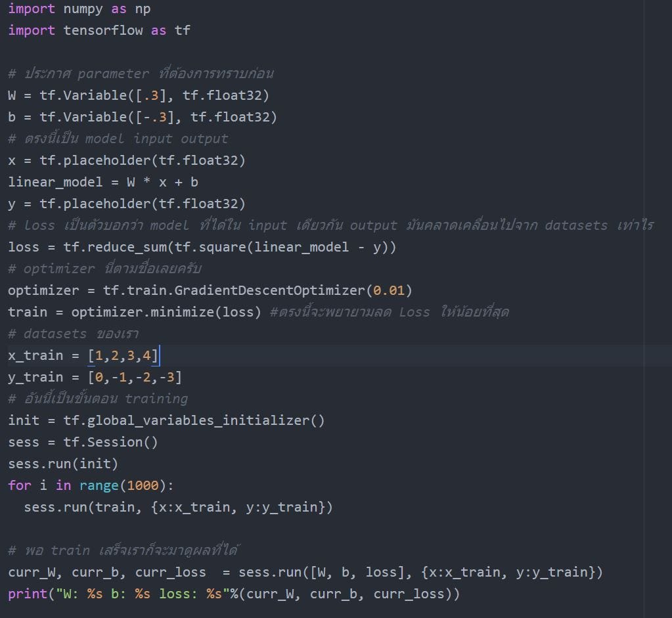Click the y_train list values
Viewport: 672px width, 618px height.
[135, 378]
